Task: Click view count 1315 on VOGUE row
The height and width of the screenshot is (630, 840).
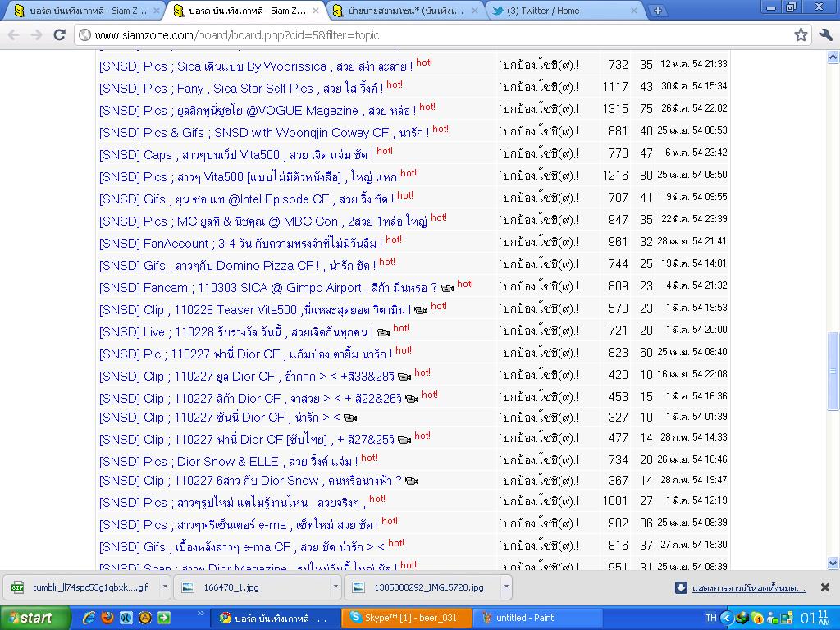Action: click(615, 109)
